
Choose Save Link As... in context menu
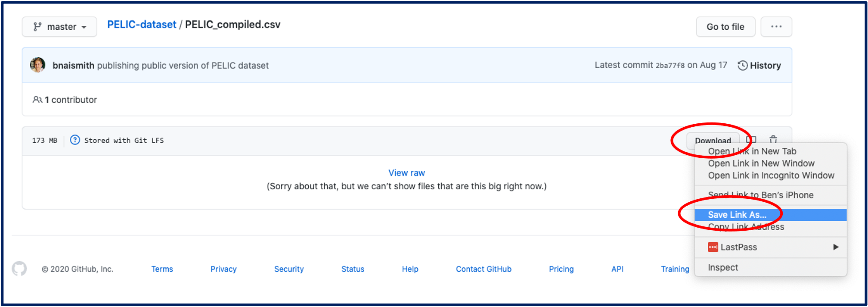[x=771, y=215]
